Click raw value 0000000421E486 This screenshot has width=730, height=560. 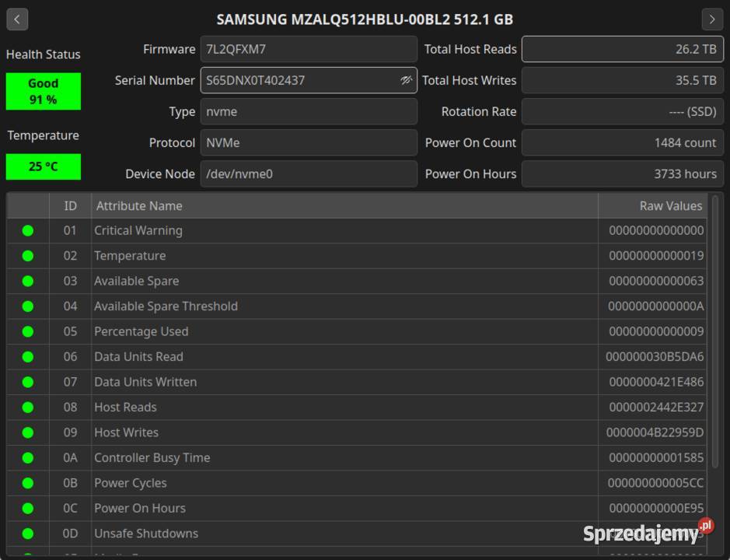pos(656,382)
